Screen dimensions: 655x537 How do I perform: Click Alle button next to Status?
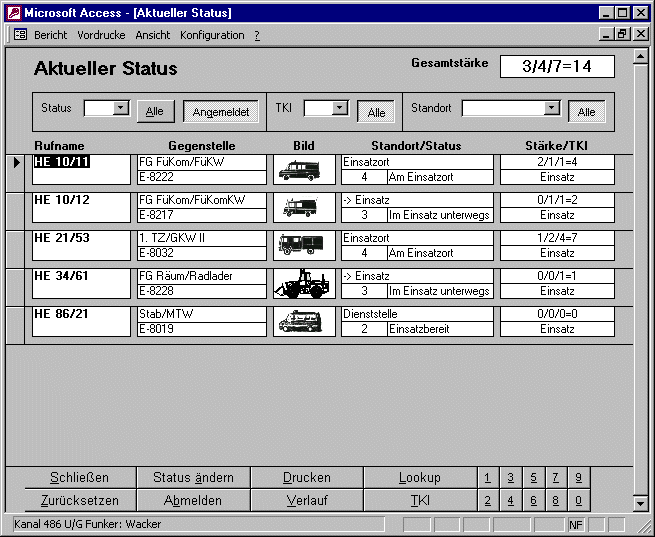tap(155, 111)
